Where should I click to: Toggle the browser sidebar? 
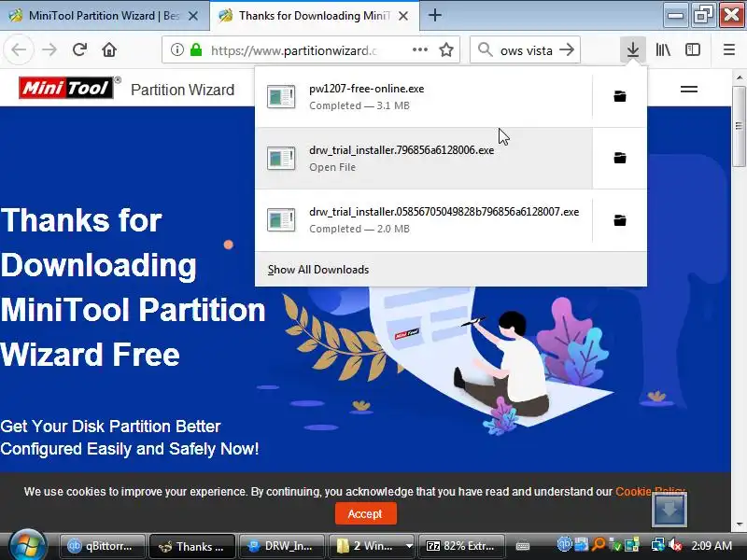pyautogui.click(x=693, y=49)
